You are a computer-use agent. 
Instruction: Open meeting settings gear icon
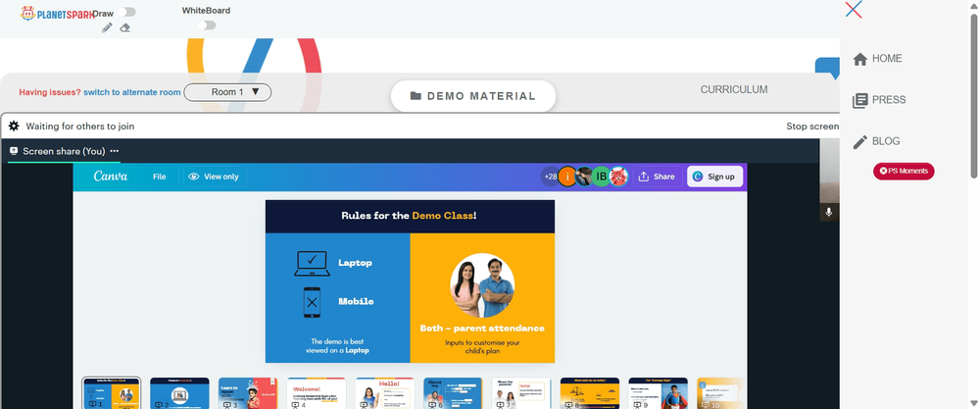pos(14,127)
